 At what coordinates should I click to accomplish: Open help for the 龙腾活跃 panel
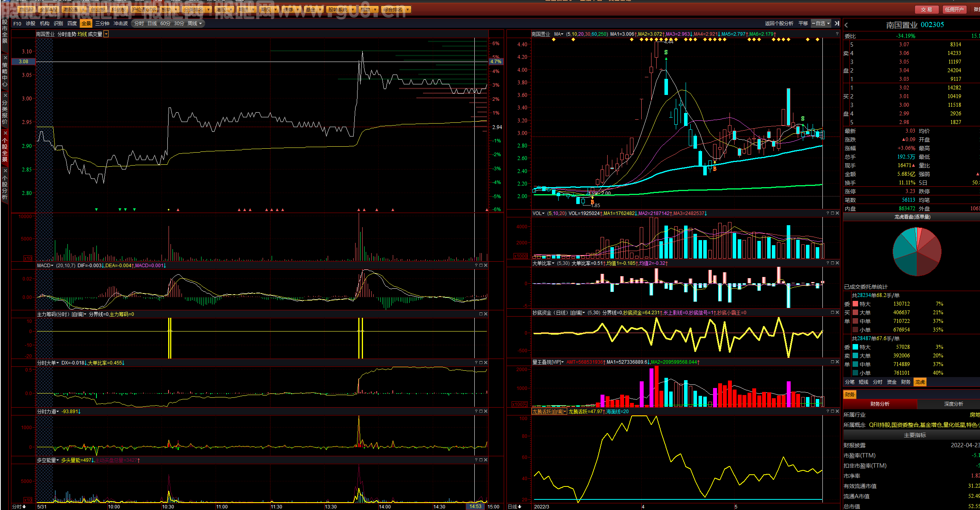click(x=828, y=412)
